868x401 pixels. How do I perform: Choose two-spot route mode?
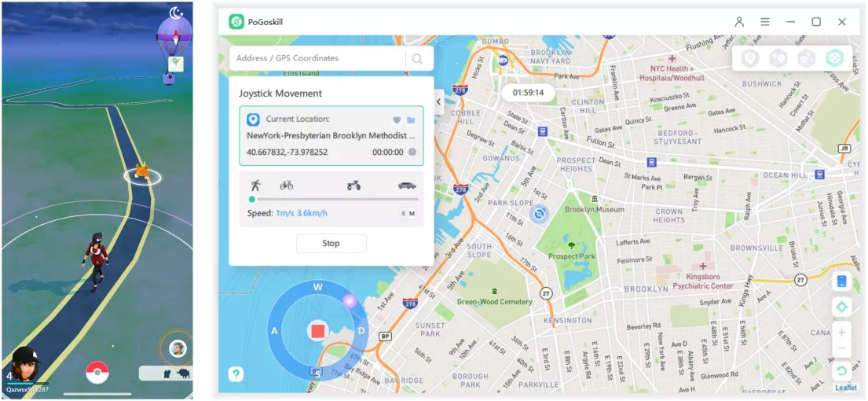(778, 58)
